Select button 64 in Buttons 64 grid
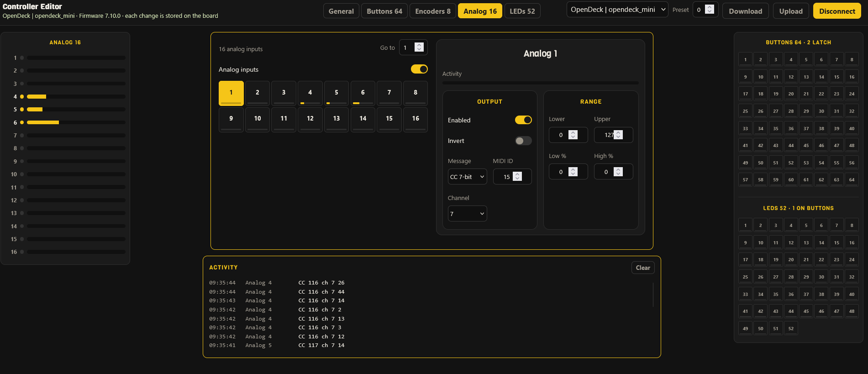This screenshot has height=374, width=868. pos(852,179)
